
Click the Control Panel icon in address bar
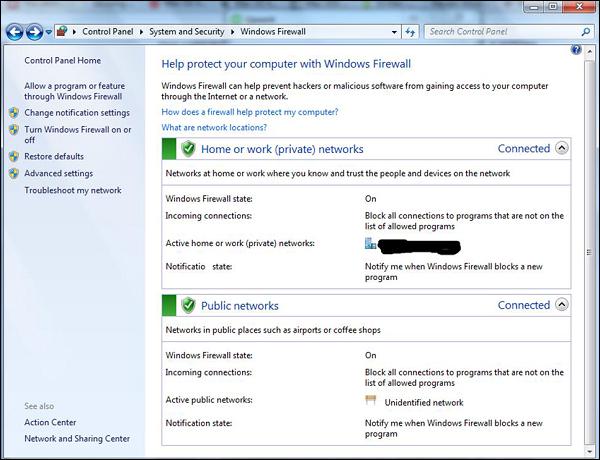click(62, 31)
